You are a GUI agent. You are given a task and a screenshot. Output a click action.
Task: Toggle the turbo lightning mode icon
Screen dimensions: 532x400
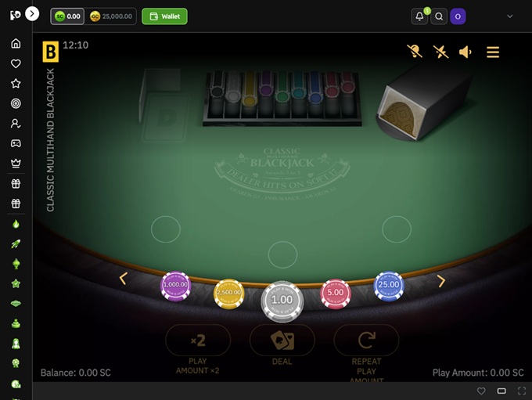click(x=440, y=52)
